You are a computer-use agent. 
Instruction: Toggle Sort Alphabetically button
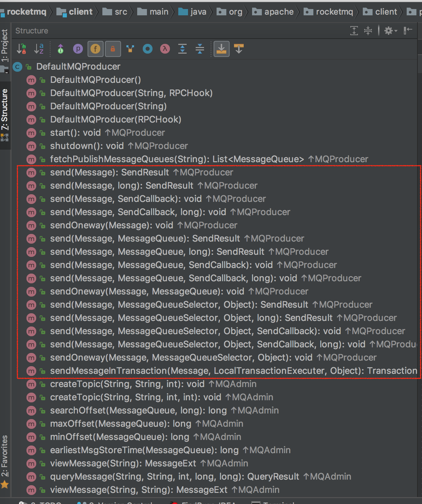[39, 49]
